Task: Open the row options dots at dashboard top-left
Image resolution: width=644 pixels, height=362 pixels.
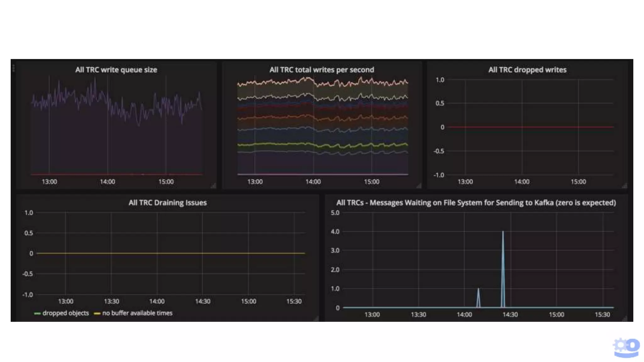Action: tap(14, 68)
